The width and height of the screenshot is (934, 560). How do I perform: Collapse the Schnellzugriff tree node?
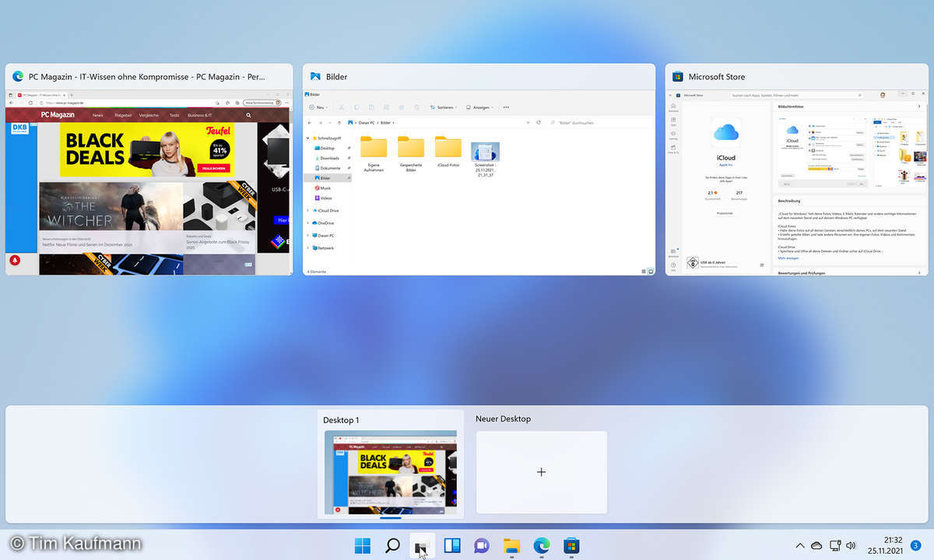point(309,138)
